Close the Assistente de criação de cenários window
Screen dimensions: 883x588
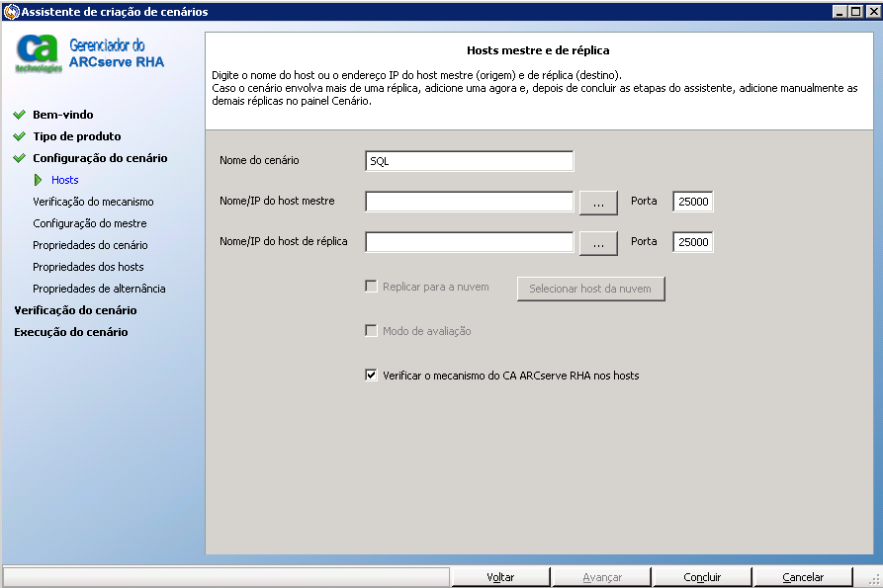[872, 11]
